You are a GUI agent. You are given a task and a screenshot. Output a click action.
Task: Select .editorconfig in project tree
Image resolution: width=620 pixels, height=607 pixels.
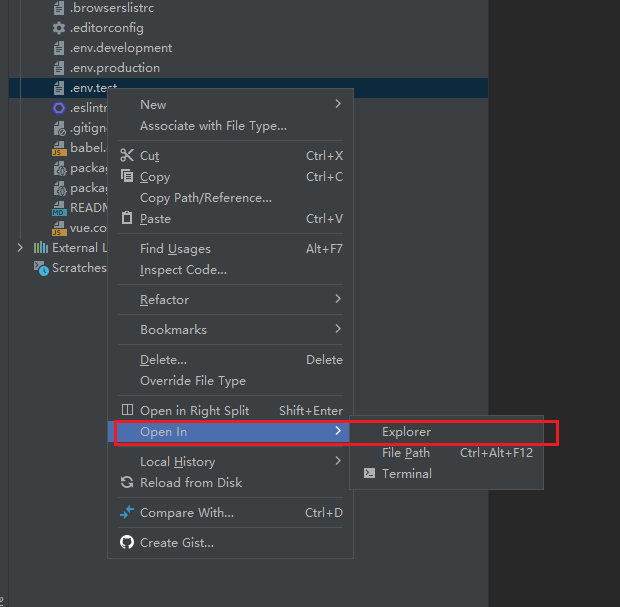107,28
